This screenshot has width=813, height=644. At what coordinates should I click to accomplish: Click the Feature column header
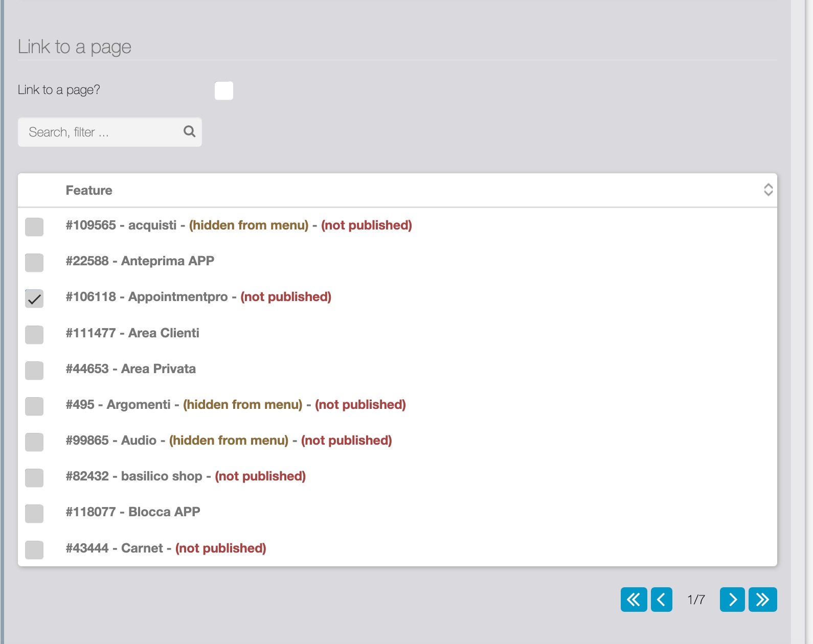[89, 191]
